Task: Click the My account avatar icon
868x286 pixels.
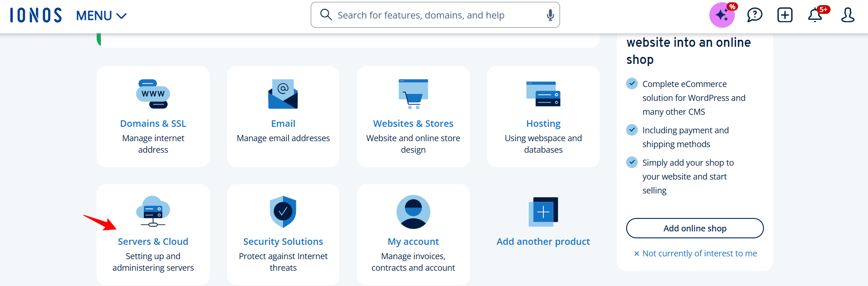Action: [413, 212]
